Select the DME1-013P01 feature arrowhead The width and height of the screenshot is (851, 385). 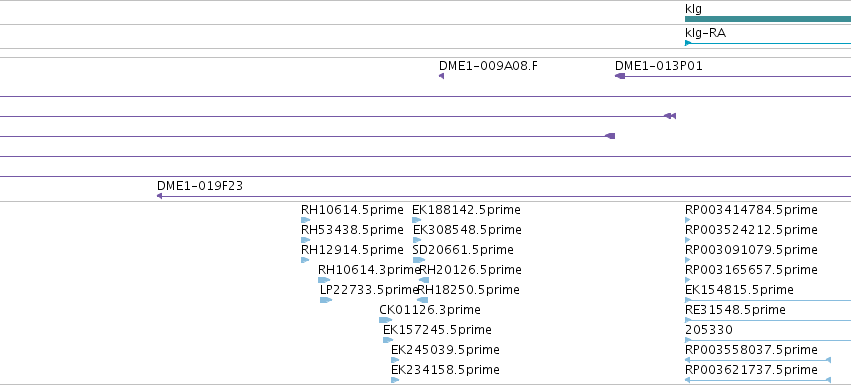coord(620,76)
